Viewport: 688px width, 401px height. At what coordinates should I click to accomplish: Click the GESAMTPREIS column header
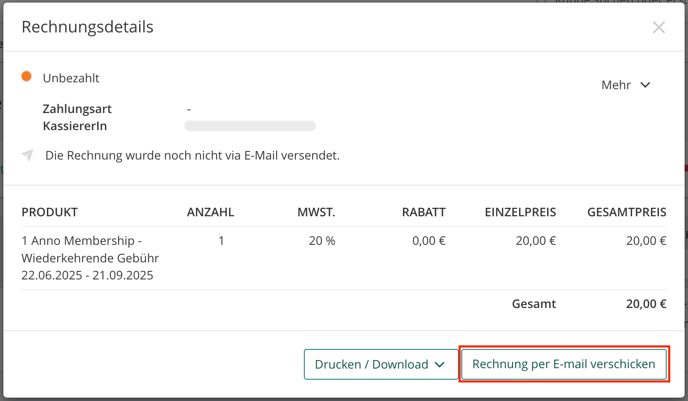(627, 212)
